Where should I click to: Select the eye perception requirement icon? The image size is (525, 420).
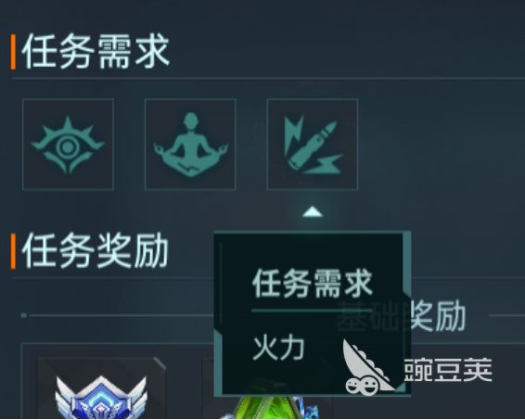(x=68, y=145)
